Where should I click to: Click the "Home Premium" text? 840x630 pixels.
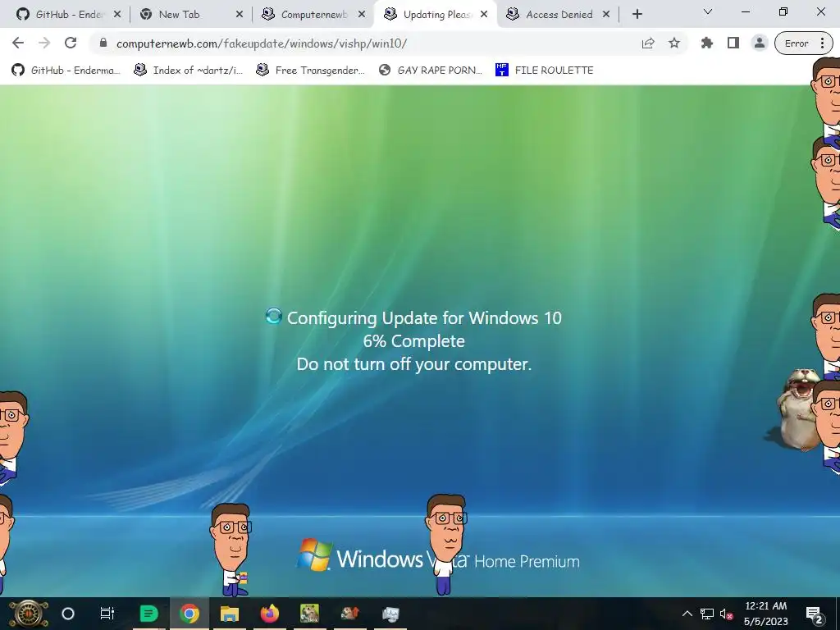[x=527, y=561]
